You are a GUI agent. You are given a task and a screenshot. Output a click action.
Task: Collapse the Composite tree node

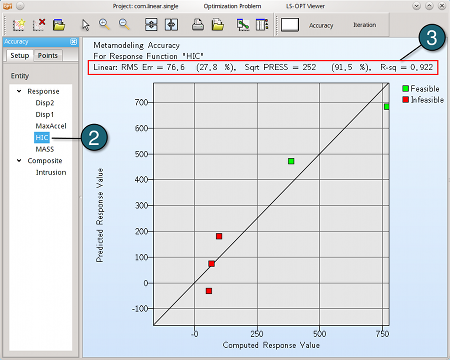tap(19, 160)
